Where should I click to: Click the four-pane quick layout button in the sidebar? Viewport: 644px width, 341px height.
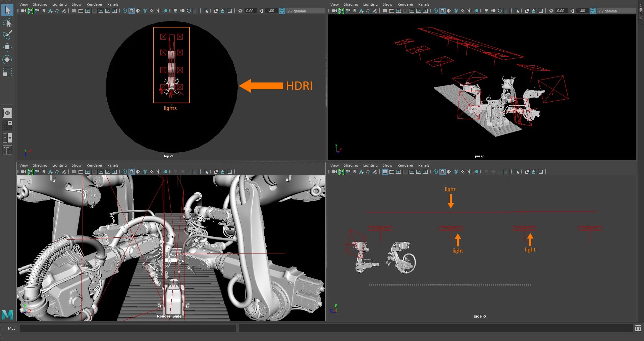pos(7,125)
